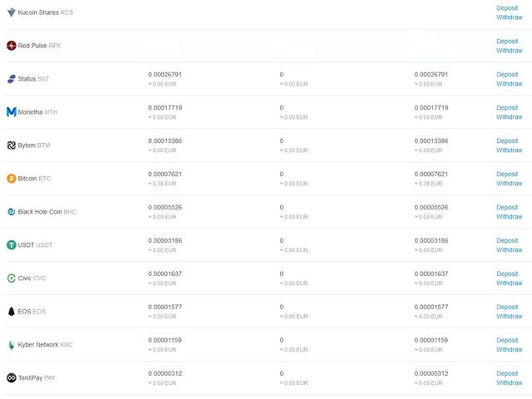Click the Kyber Network KNC icon
The width and height of the screenshot is (532, 399).
(x=11, y=345)
